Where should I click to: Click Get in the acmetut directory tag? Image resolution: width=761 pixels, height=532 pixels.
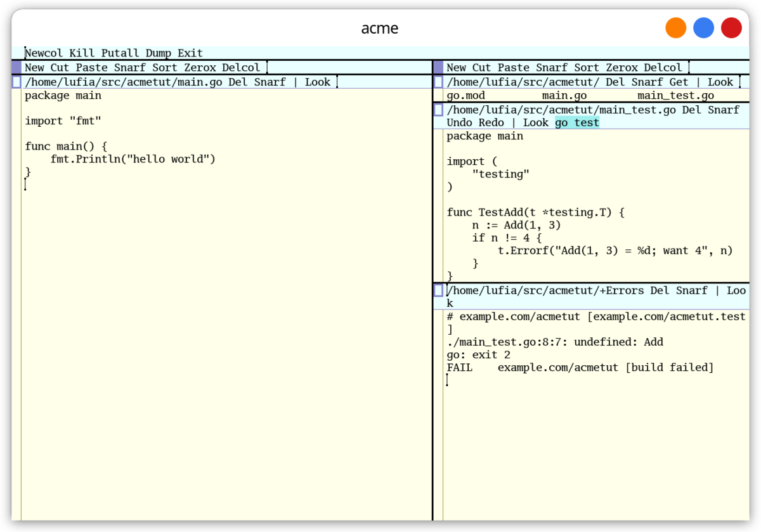coord(679,82)
